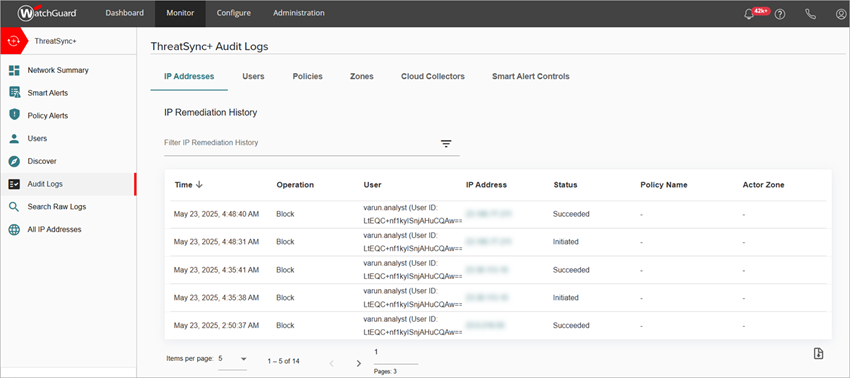Click Block operation in 2:50:37 AM row
The height and width of the screenshot is (378, 850).
click(x=285, y=326)
